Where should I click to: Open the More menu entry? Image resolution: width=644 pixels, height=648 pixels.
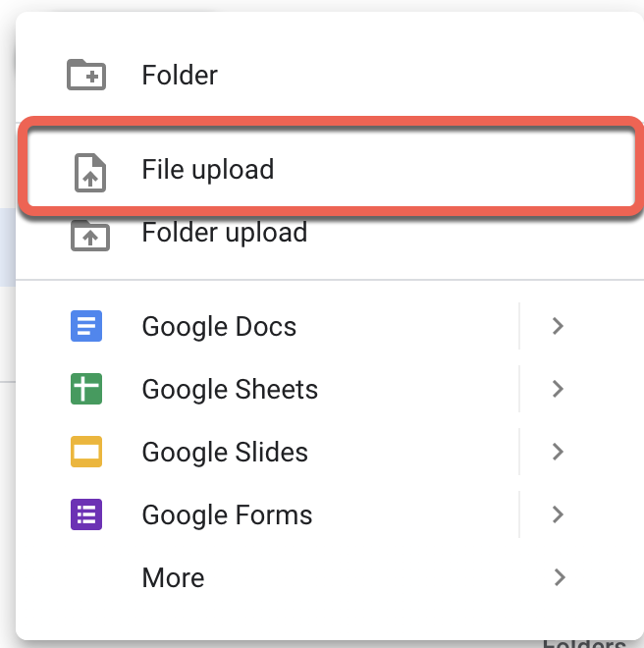330,577
